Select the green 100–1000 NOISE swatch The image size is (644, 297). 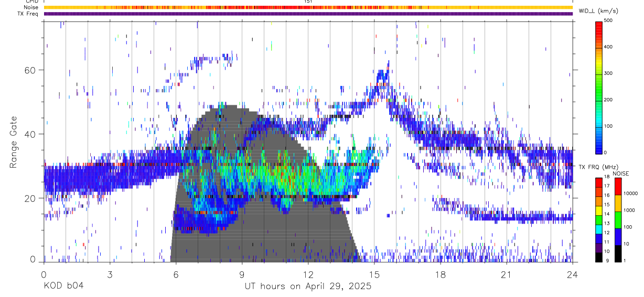coord(617,220)
